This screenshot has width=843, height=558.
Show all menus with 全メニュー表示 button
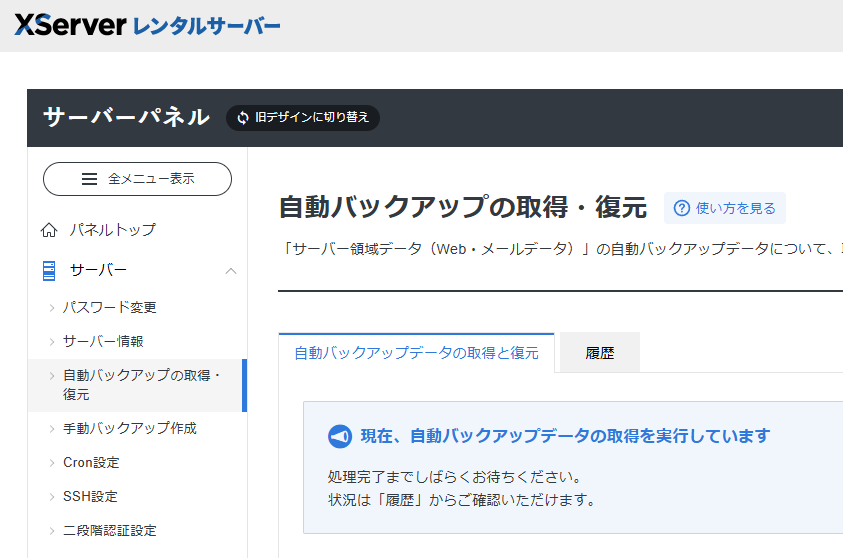(137, 179)
